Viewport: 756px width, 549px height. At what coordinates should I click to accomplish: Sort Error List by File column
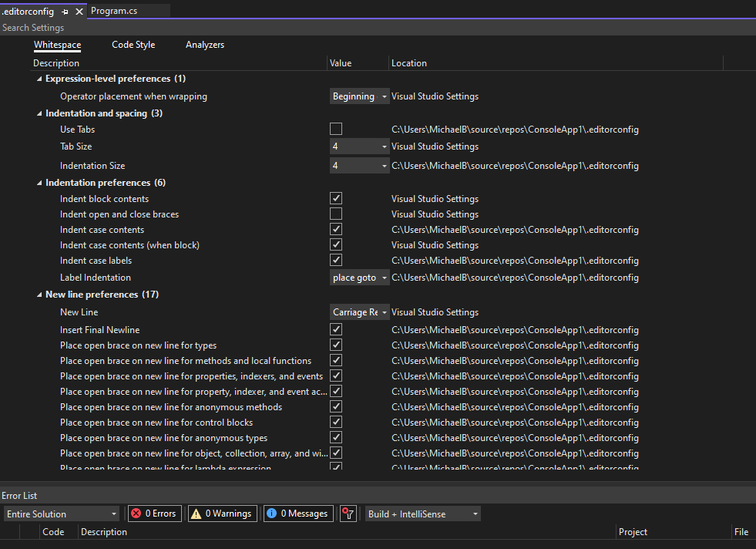741,532
